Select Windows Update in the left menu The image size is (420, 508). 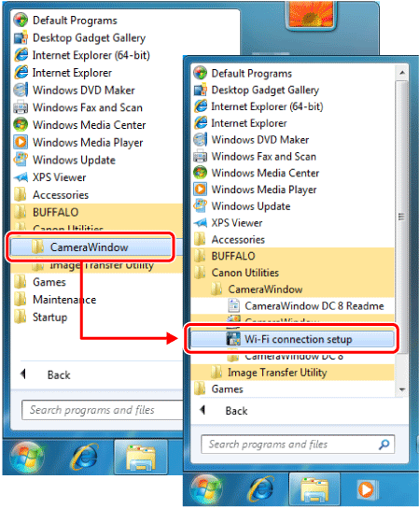pos(64,160)
